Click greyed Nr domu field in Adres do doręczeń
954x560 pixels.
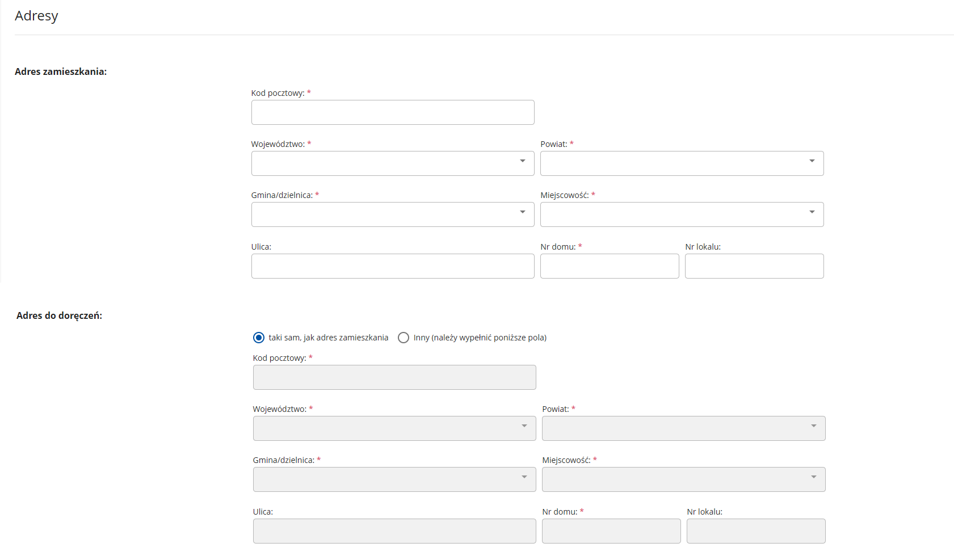coord(611,531)
